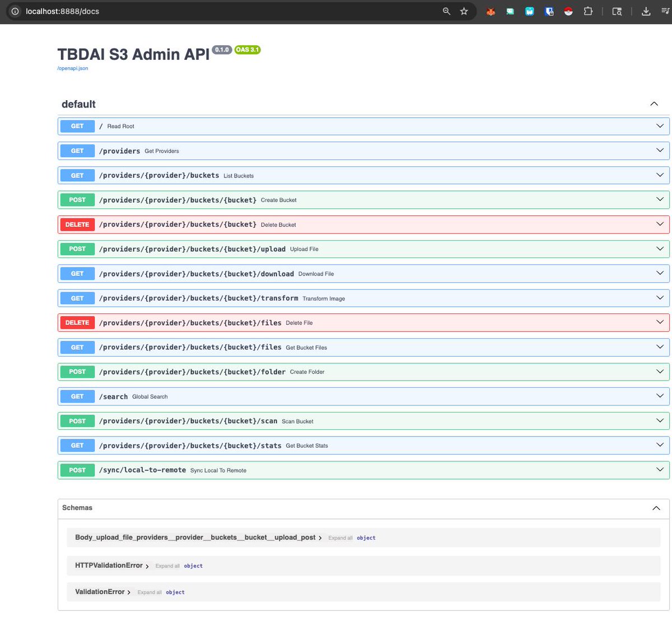Click GET badge of Read Root
Viewport: 672px width, 642px height.
(77, 126)
